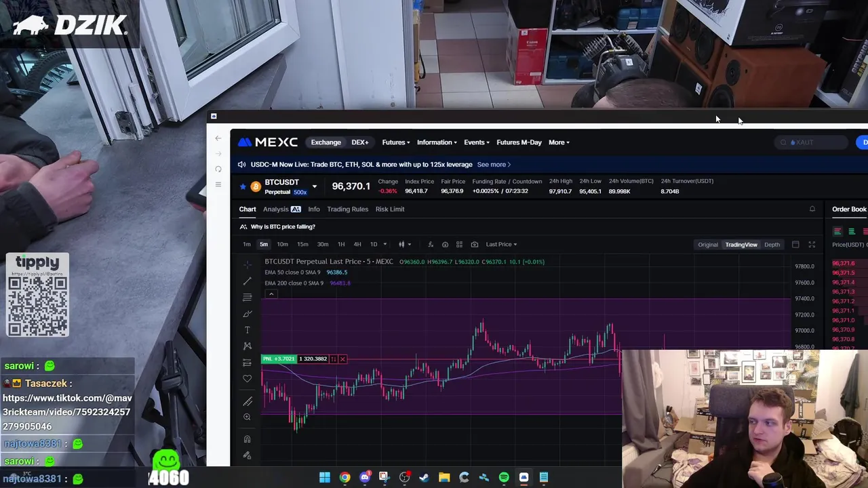The width and height of the screenshot is (868, 488).
Task: Open the Risk Limit tab
Action: (390, 209)
